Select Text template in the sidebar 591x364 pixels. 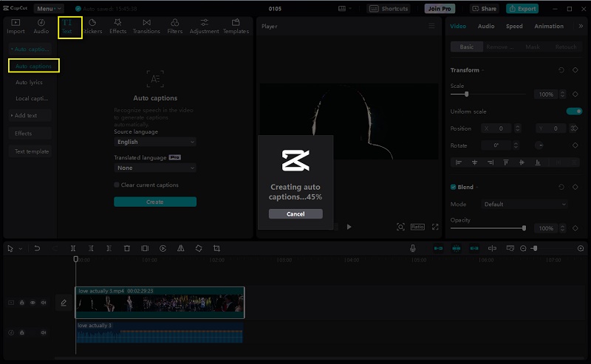(32, 151)
